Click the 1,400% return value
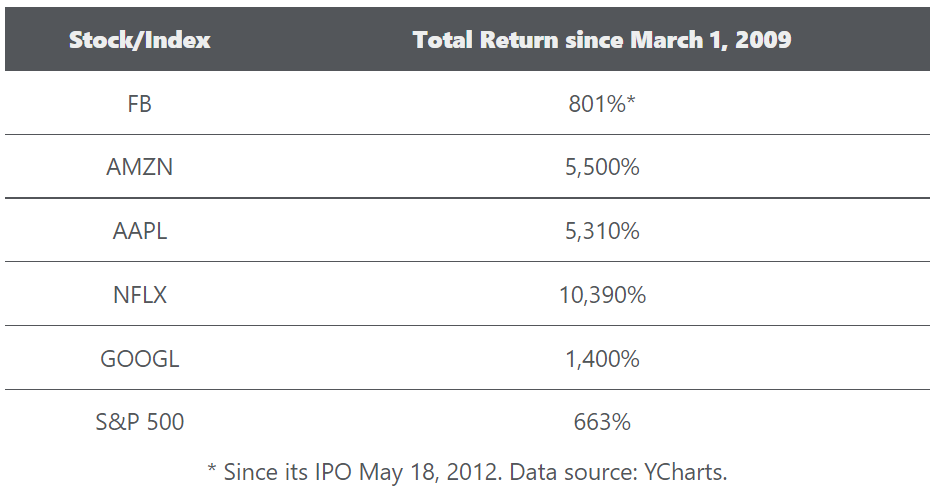942x496 pixels. 602,359
